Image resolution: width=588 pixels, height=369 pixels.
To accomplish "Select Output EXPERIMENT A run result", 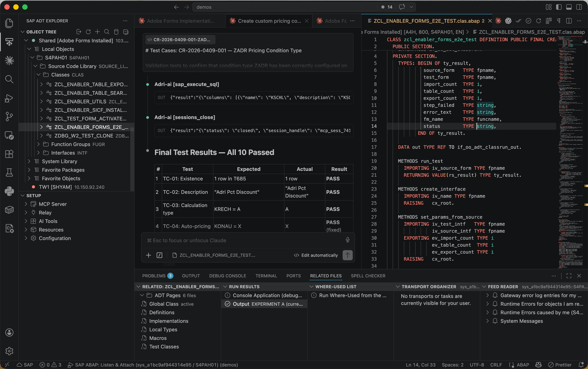I will pyautogui.click(x=264, y=304).
